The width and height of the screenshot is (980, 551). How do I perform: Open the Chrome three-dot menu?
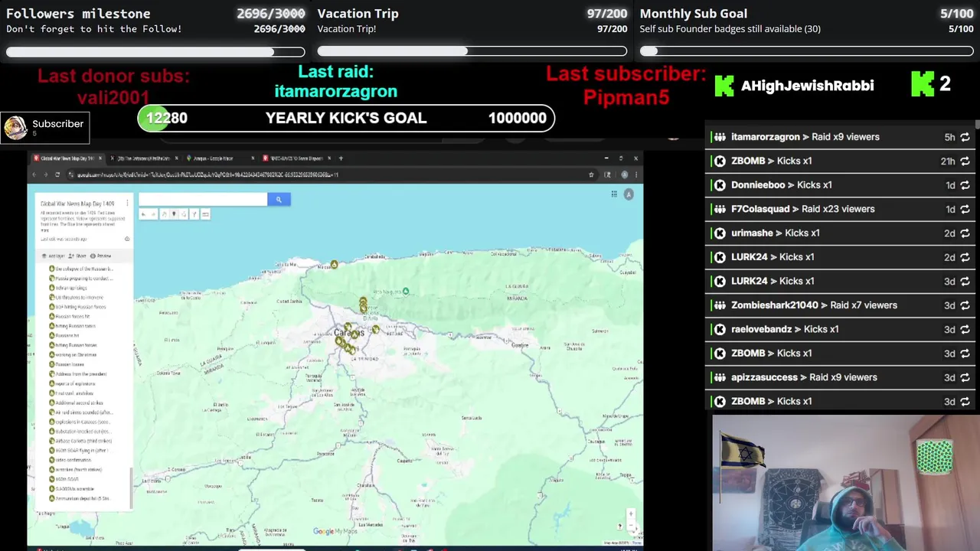[636, 174]
